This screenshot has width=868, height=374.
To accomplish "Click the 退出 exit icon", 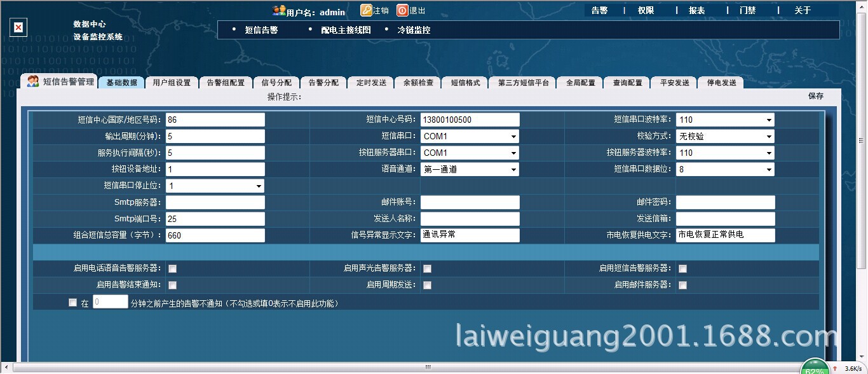I will tap(403, 10).
